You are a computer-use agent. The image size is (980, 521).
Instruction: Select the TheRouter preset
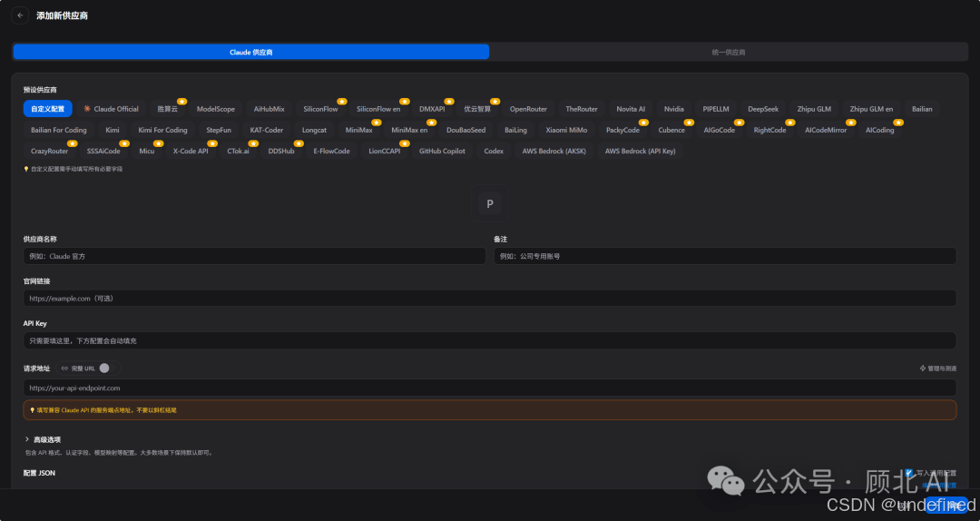[582, 109]
